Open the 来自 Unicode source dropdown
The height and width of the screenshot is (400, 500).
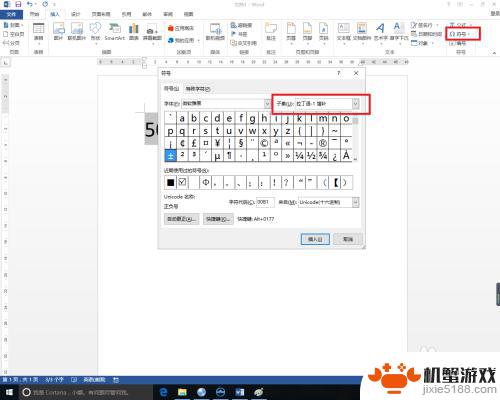(356, 202)
